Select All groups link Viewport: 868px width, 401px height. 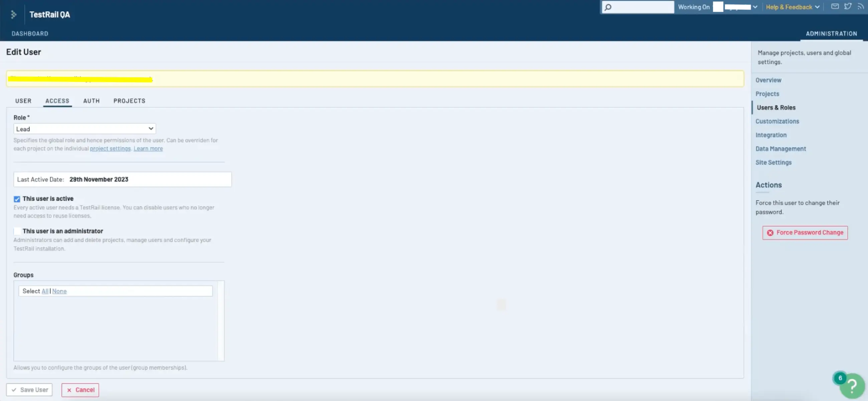(x=45, y=291)
